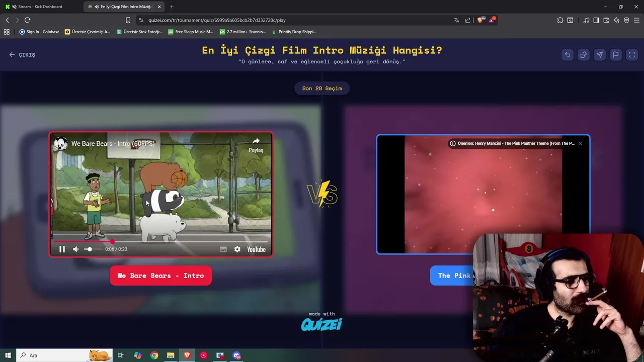The image size is (644, 362).
Task: Open YouTube player settings gear
Action: pyautogui.click(x=237, y=249)
